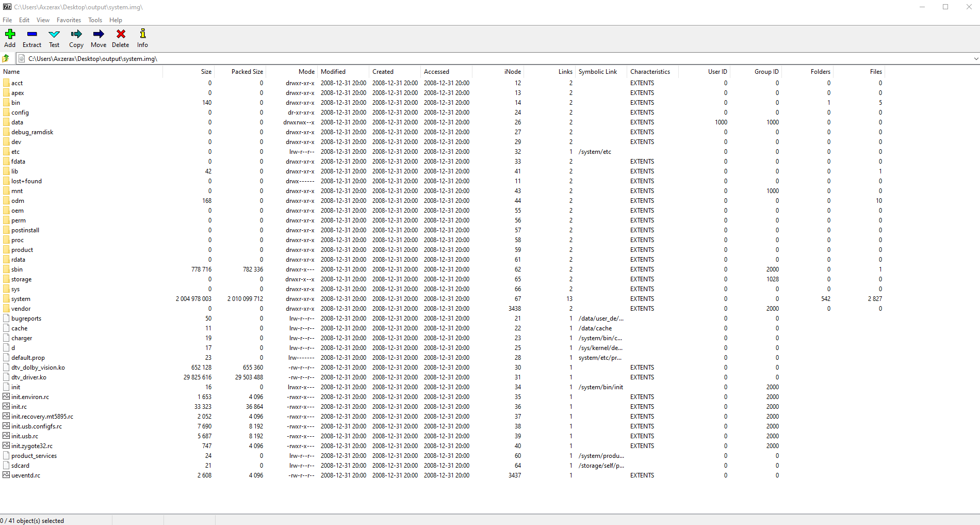Select the init.zygote32.rc file name
The image size is (980, 525).
(32, 446)
